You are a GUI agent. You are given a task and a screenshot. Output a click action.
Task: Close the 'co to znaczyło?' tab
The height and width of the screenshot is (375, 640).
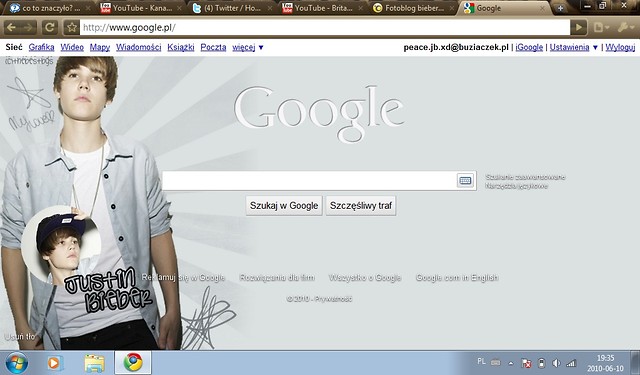point(88,8)
